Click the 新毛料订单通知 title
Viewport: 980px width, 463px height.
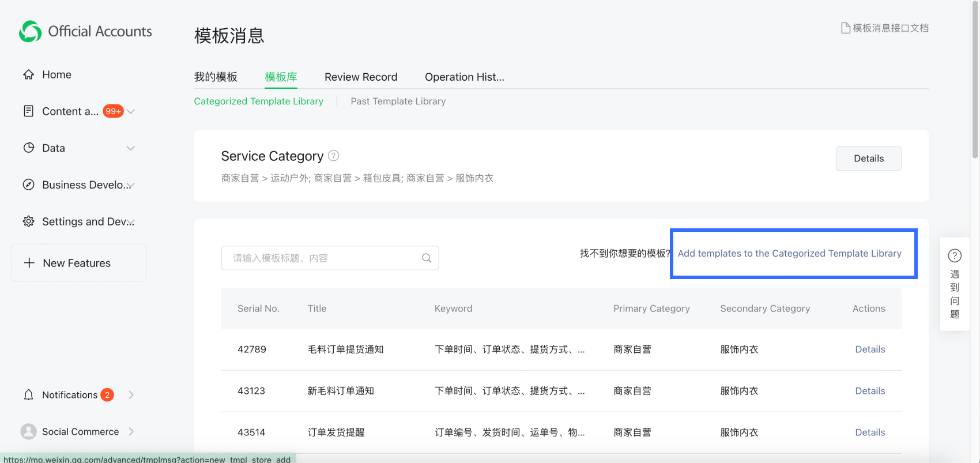341,391
